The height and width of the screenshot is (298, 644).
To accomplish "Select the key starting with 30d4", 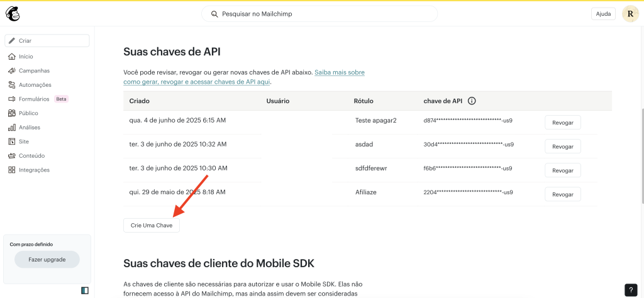I will point(469,145).
